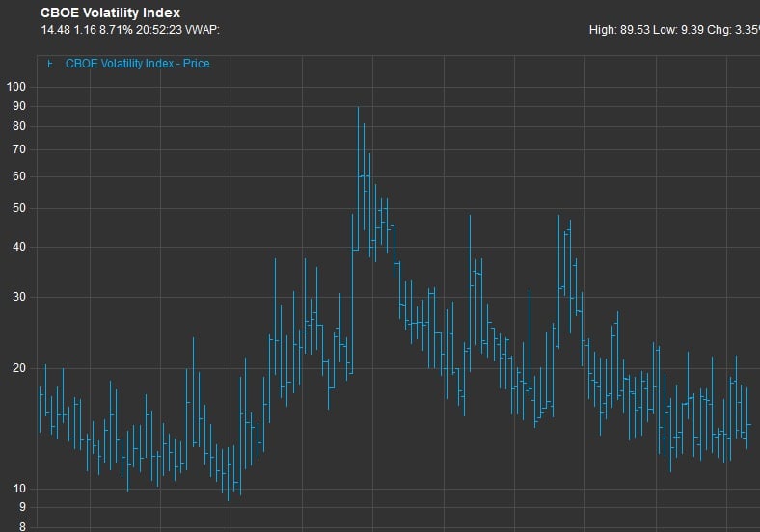The width and height of the screenshot is (760, 532).
Task: Click the 30 label on the price axis
Action: coord(19,297)
